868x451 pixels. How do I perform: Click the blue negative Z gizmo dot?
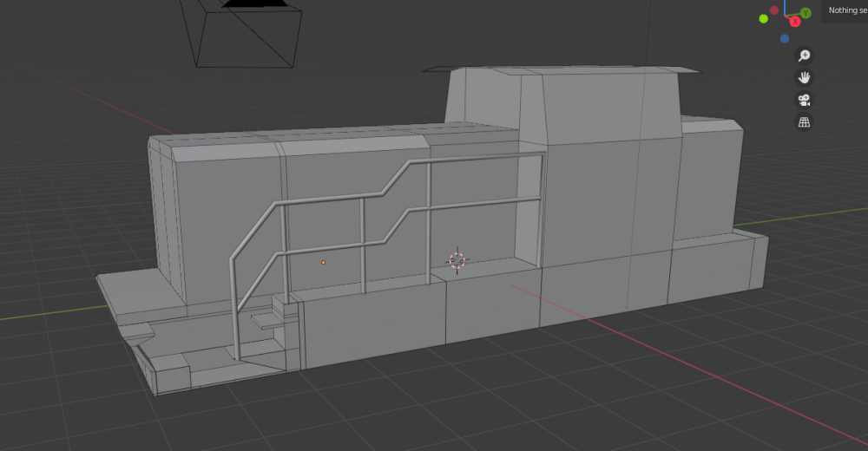[x=785, y=38]
